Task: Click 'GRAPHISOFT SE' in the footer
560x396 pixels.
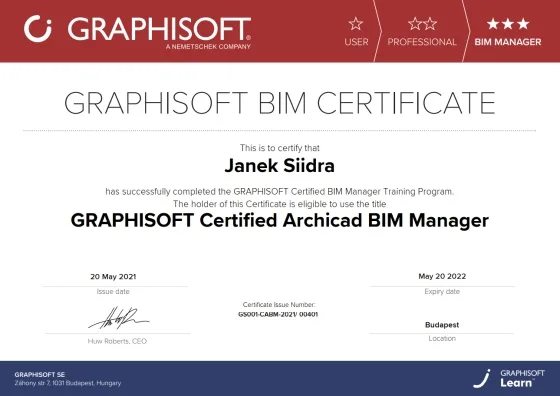Action: point(40,375)
